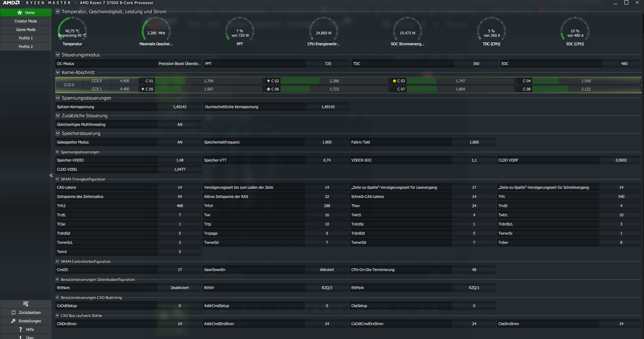Click the silver star on core C 06
This screenshot has height=339, width=644.
pyautogui.click(x=268, y=89)
